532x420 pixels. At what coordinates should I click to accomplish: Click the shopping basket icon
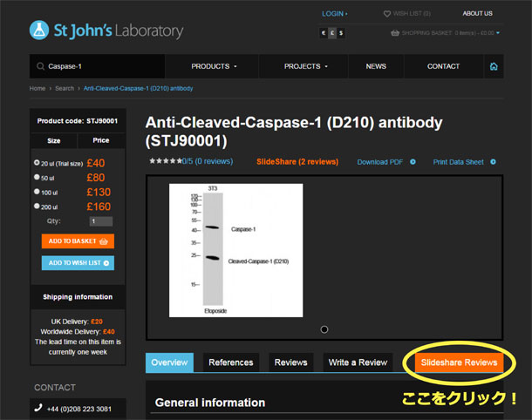[x=394, y=33]
